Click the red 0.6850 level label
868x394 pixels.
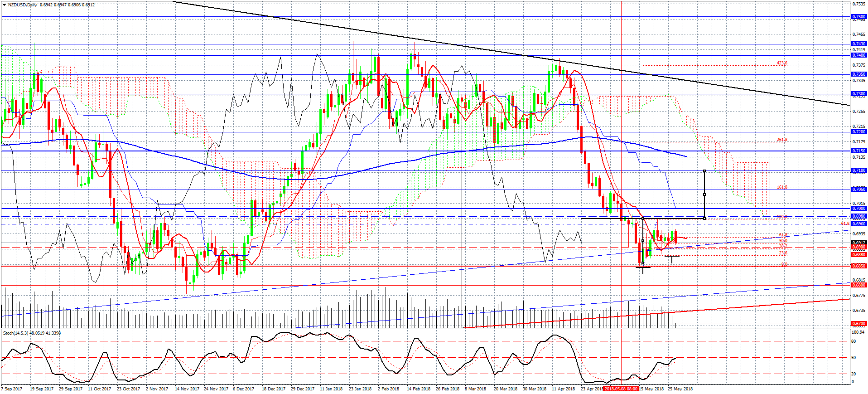tap(859, 266)
